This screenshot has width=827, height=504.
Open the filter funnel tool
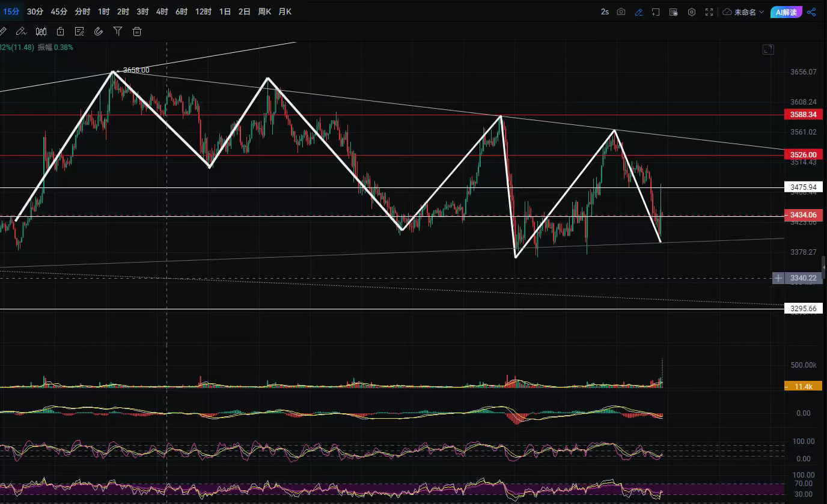[x=118, y=32]
